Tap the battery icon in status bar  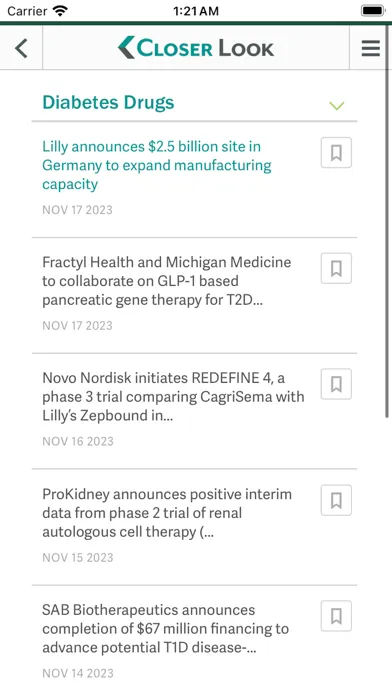click(373, 11)
